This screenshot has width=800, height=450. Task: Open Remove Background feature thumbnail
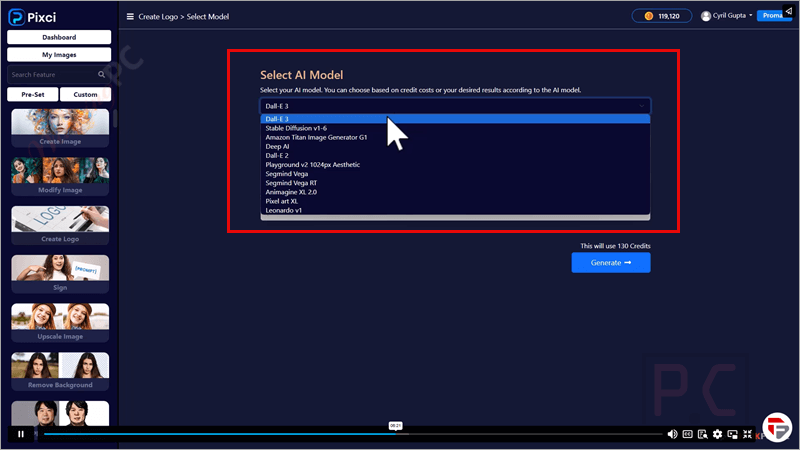60,371
